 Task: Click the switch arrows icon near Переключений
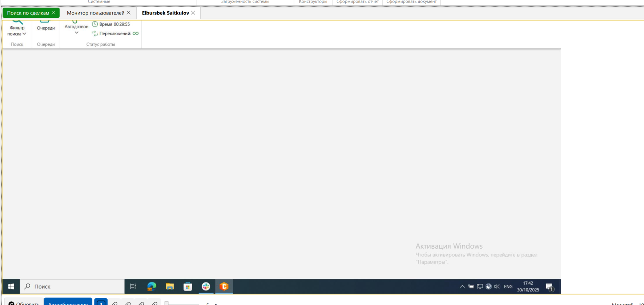point(95,33)
